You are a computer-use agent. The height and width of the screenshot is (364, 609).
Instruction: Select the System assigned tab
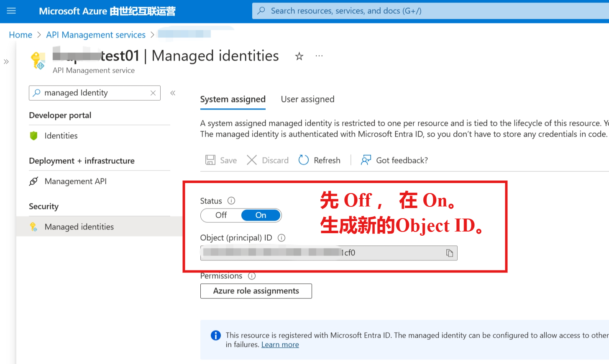[233, 99]
